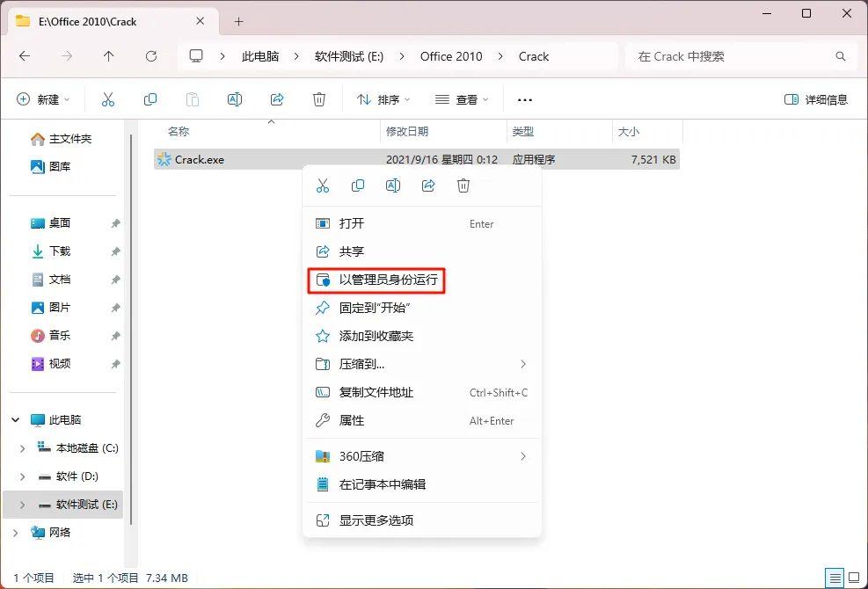
Task: Select 复制文件地址 in the context menu
Action: [x=422, y=392]
